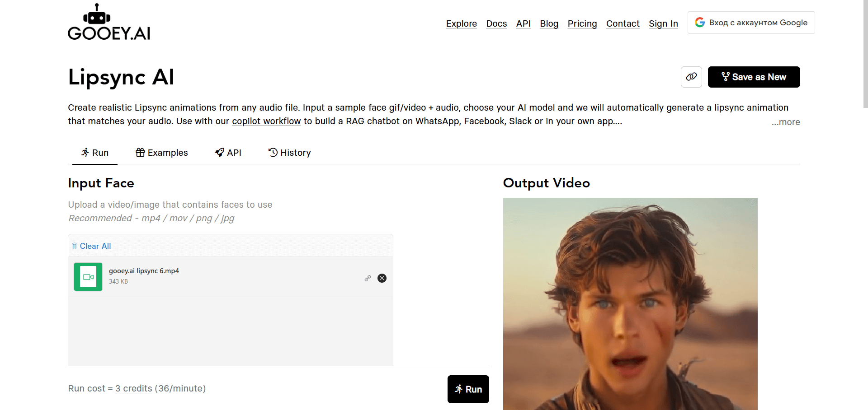This screenshot has height=410, width=868.
Task: Open the Explore page
Action: point(462,23)
